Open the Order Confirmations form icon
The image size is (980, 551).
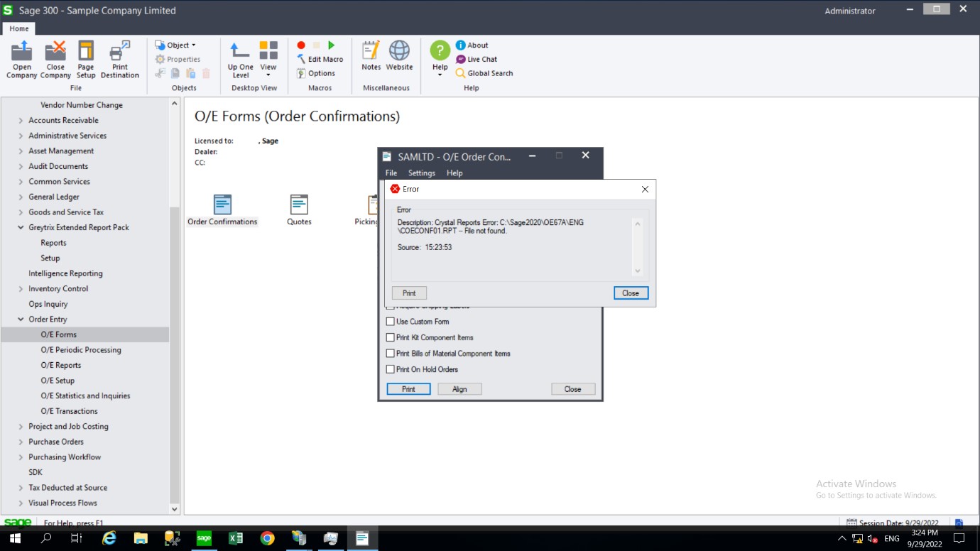coord(222,210)
